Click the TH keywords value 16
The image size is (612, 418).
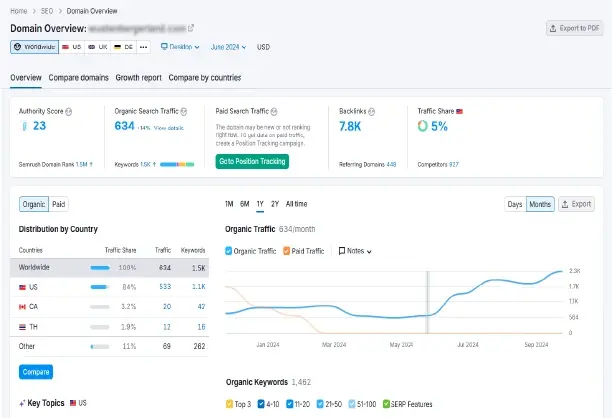point(201,327)
